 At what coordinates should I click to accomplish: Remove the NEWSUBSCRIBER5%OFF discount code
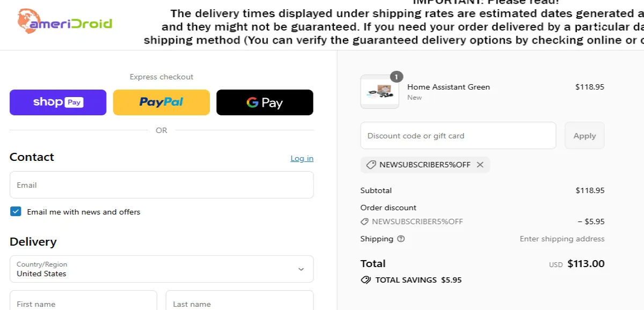pyautogui.click(x=480, y=165)
